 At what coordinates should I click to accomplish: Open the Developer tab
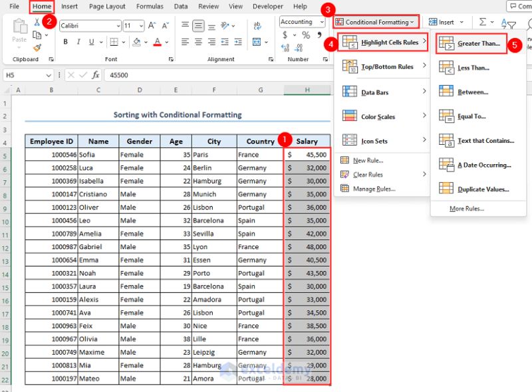[x=267, y=6]
